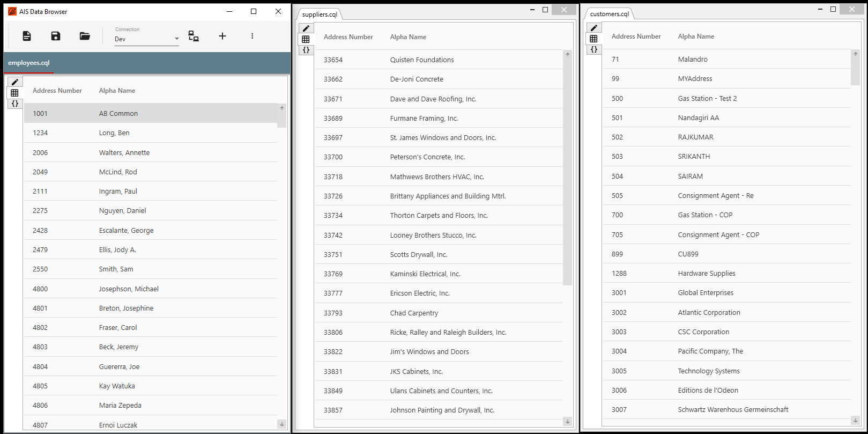This screenshot has width=868, height=434.
Task: Expand the Connection dropdown showing Dev
Action: [176, 39]
